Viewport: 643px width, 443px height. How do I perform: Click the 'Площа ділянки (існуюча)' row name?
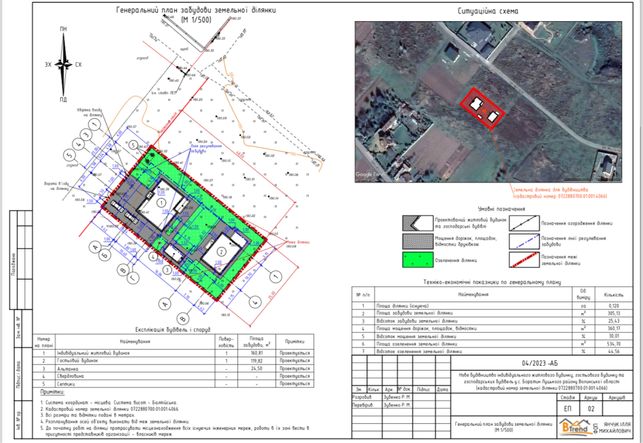coord(403,306)
